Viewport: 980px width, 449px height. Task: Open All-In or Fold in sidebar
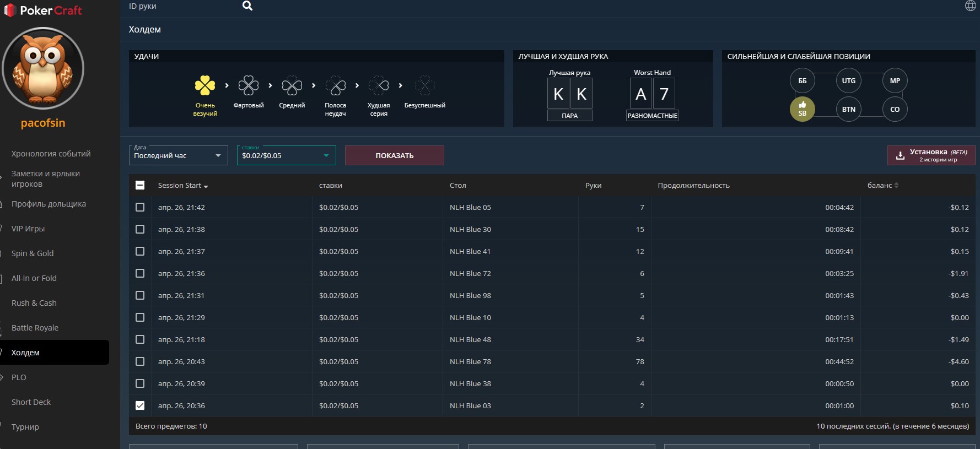(34, 278)
